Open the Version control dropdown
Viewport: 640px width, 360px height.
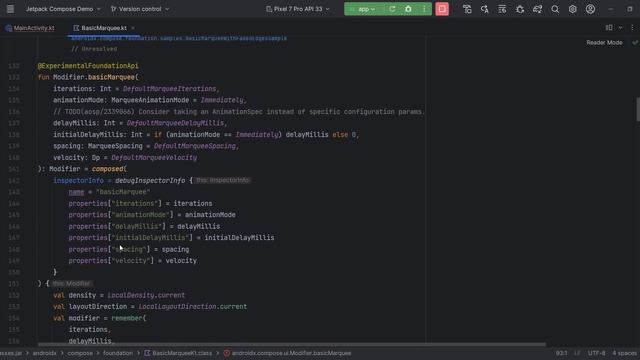(x=140, y=9)
